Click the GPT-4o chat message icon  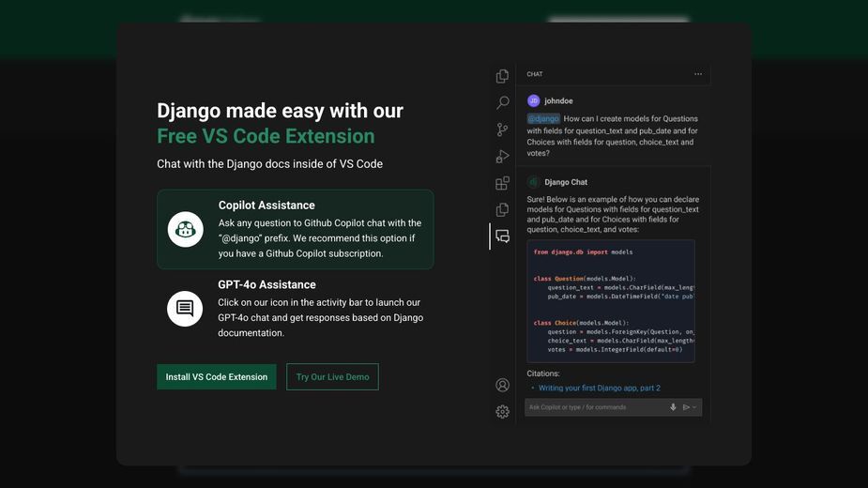pyautogui.click(x=185, y=309)
